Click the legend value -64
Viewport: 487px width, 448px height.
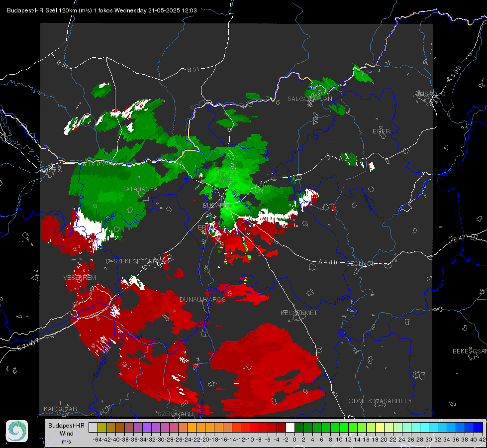(97, 440)
